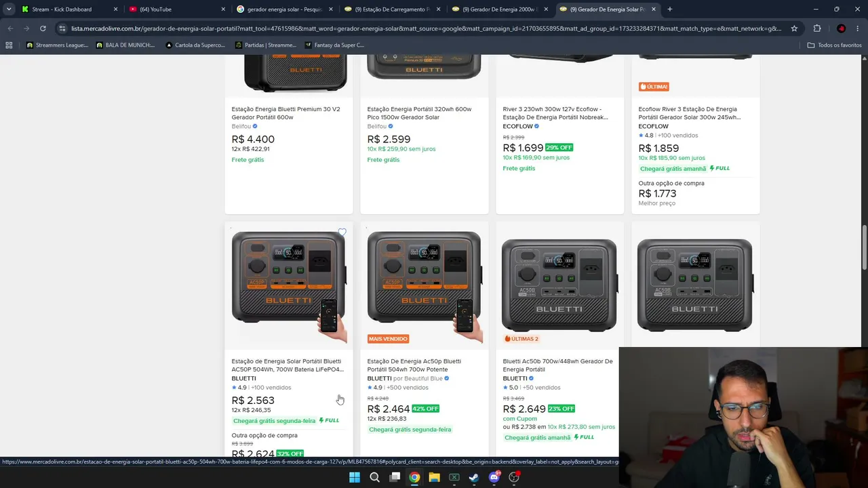Viewport: 868px width, 488px height.
Task: Open Estação Energia Bluetti Premium 30 V2 listing
Action: (x=285, y=113)
